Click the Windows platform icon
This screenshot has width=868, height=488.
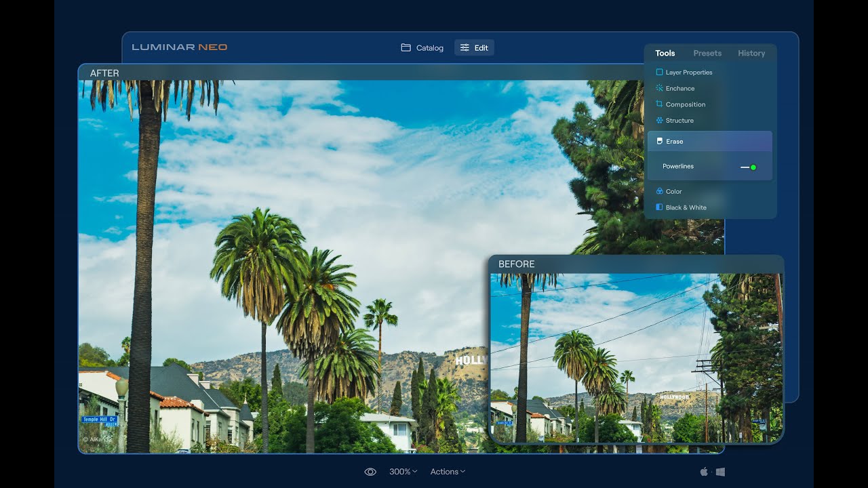click(720, 472)
